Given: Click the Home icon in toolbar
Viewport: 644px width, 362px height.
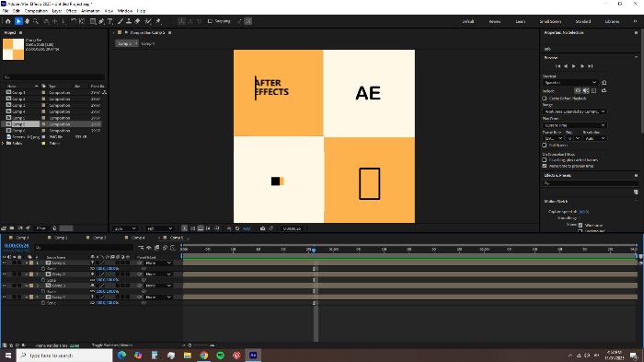Looking at the screenshot, I should click(x=7, y=21).
